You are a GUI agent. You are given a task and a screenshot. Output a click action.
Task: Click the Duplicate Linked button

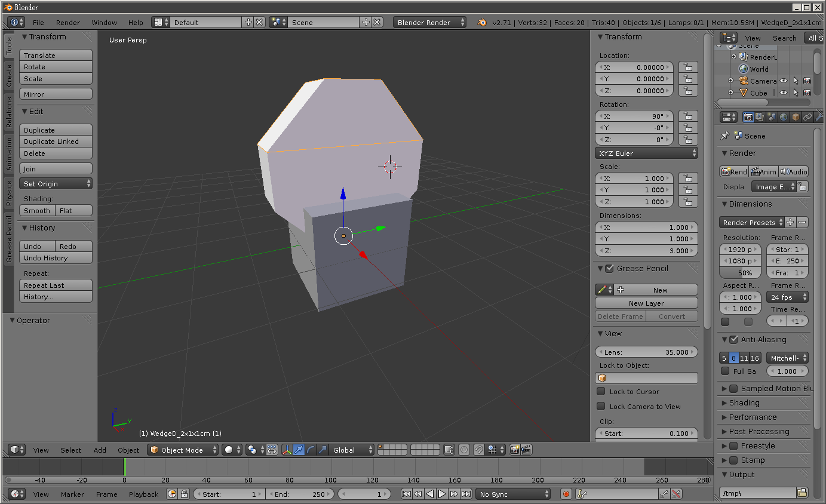[x=56, y=142]
